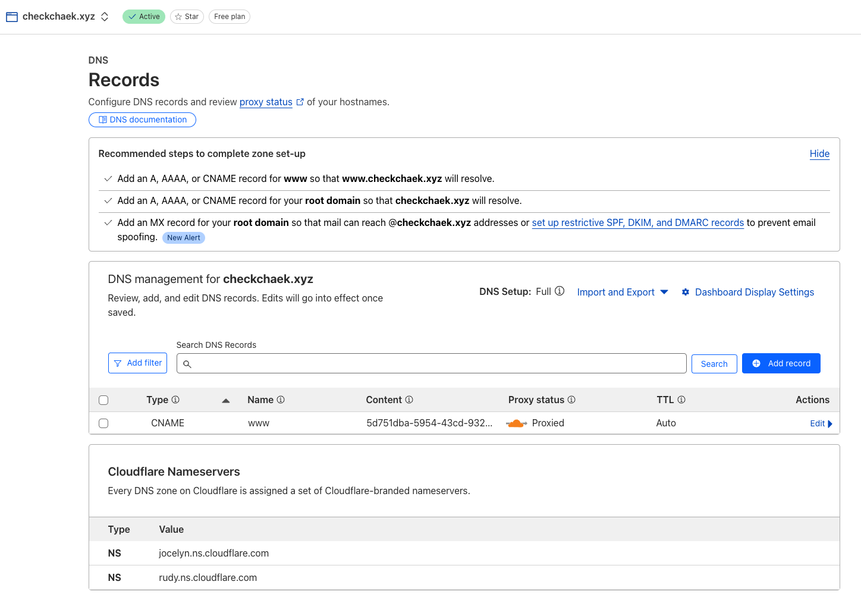Click the gear icon for Dashboard Display Settings
The height and width of the screenshot is (616, 861).
tap(686, 292)
